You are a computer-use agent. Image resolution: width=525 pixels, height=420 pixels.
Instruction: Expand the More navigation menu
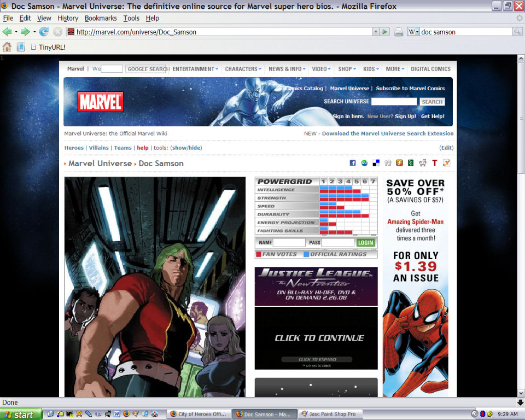pos(395,69)
